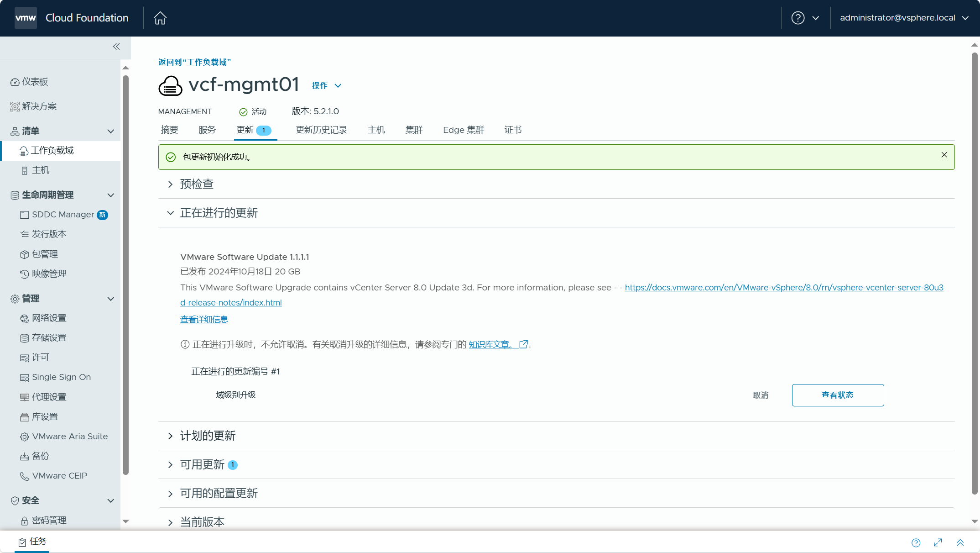Expand the 预检查 section

coord(170,184)
